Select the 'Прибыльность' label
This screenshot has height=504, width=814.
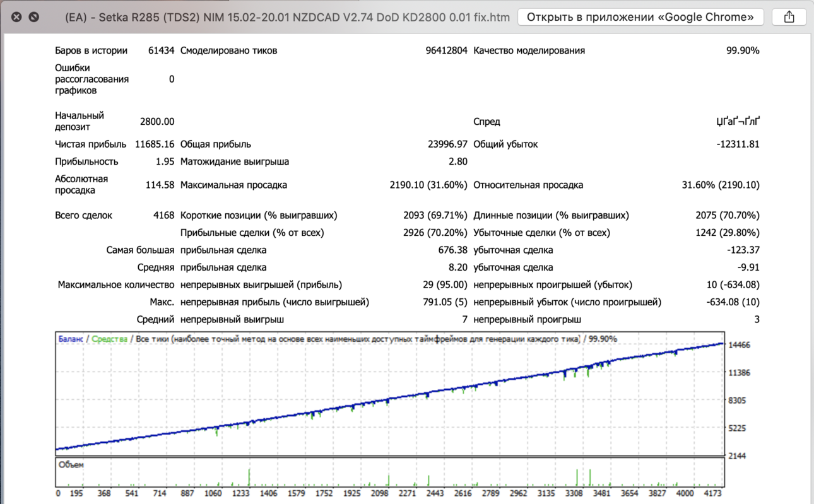click(x=86, y=161)
